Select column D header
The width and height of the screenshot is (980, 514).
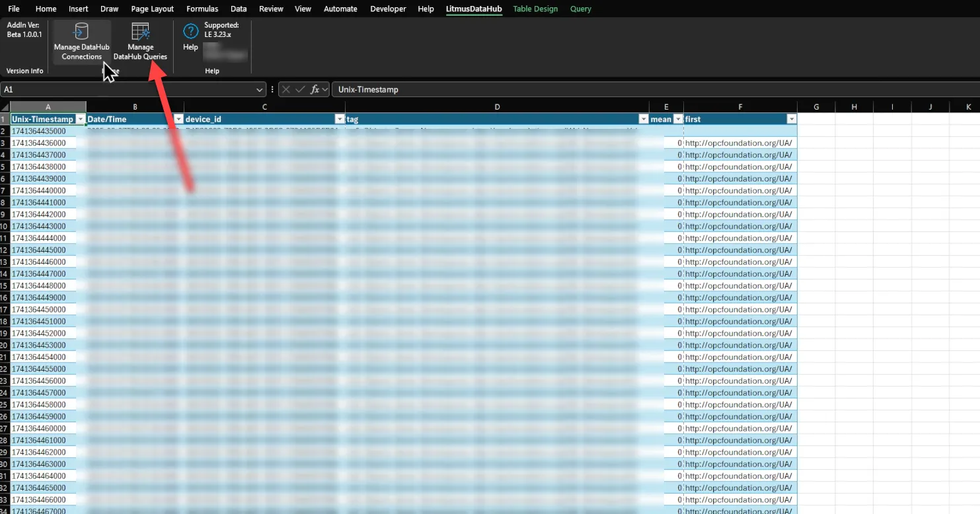[x=497, y=107]
